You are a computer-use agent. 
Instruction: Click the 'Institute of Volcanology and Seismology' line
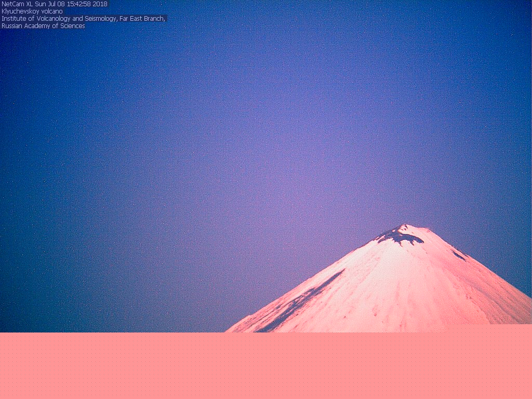[84, 19]
